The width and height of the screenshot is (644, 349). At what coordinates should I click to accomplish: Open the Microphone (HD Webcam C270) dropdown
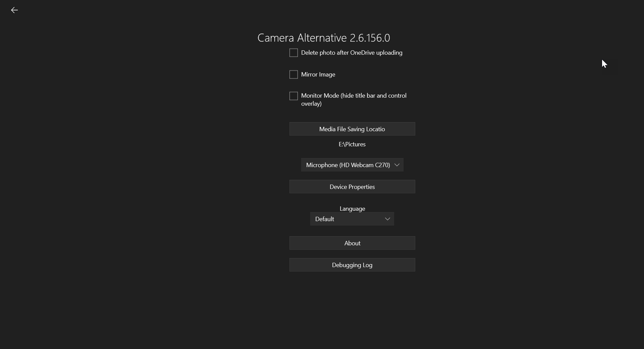pyautogui.click(x=352, y=165)
